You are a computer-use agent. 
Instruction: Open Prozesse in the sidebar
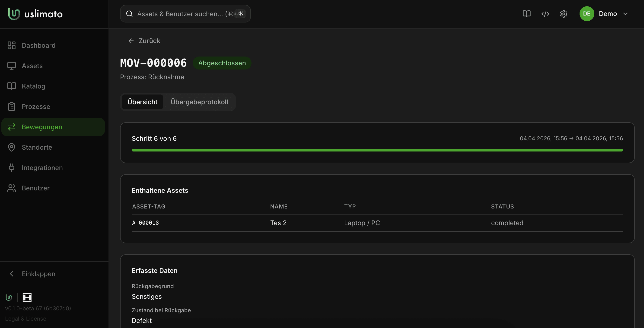coord(53,107)
